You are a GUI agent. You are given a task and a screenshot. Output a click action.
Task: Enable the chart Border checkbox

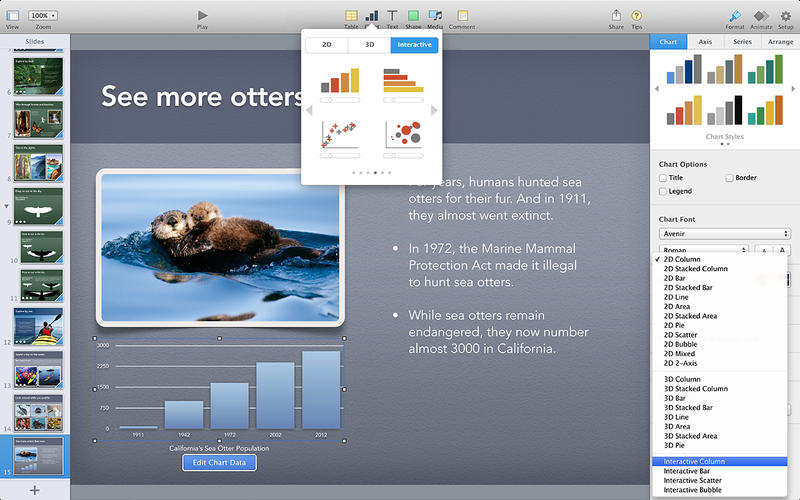click(729, 178)
